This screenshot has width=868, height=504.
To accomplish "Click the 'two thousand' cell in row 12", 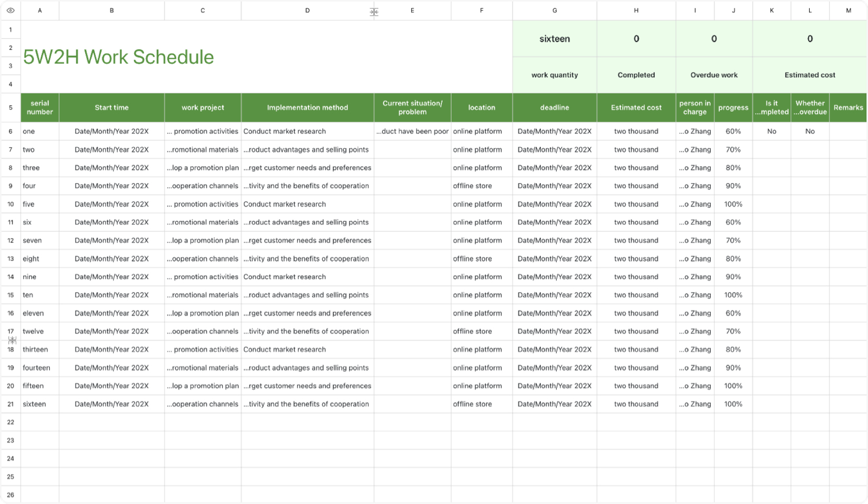I will point(636,240).
